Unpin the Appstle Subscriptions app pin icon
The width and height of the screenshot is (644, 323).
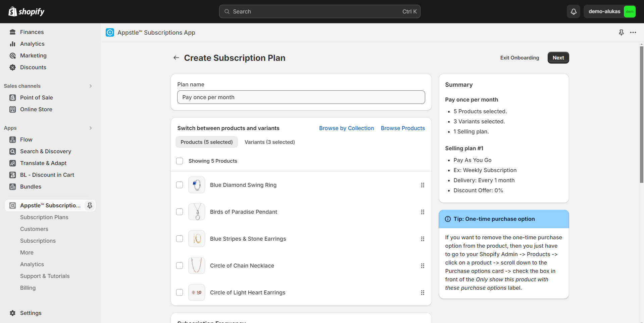coord(90,205)
